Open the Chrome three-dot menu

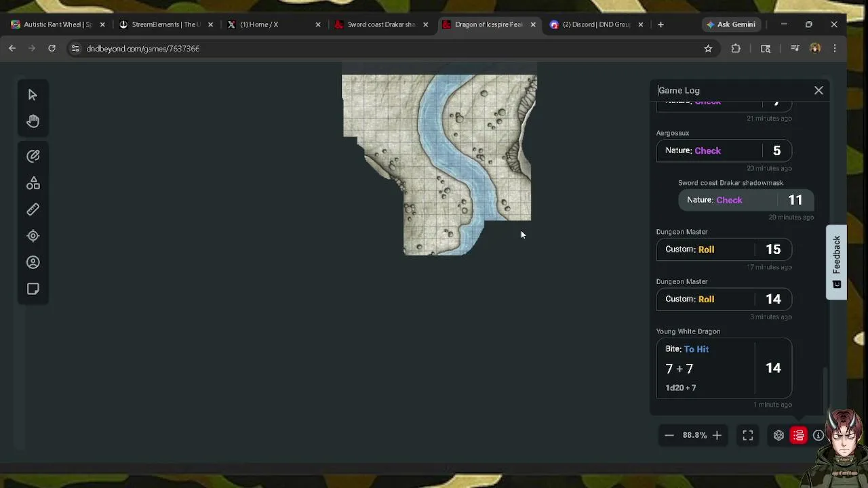[x=835, y=48]
